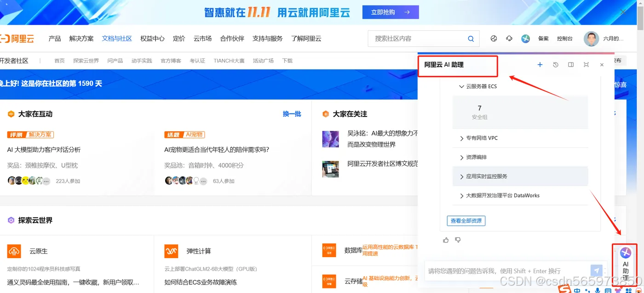The image size is (644, 293).
Task: Click the chat message input field
Action: [x=506, y=270]
